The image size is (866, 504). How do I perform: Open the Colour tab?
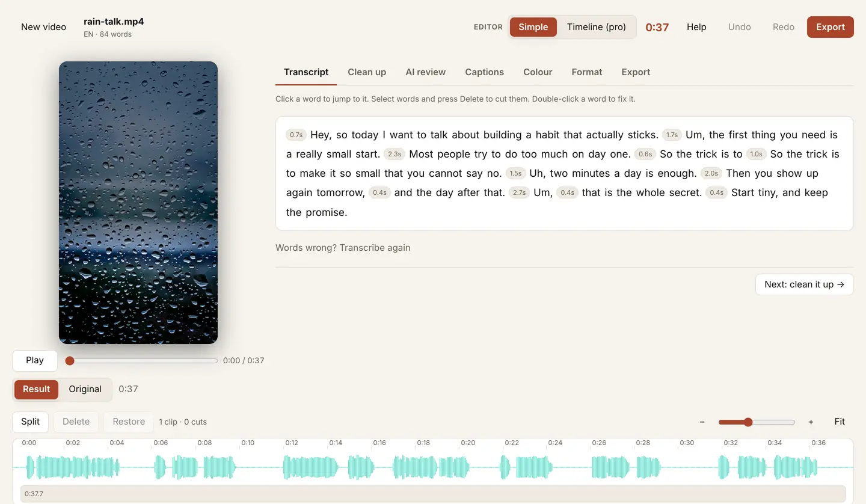[538, 72]
